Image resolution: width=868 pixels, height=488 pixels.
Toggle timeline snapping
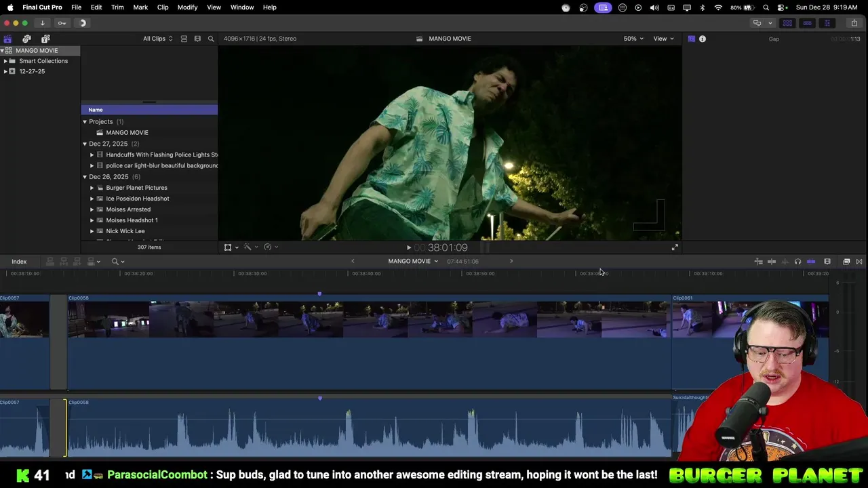point(811,262)
